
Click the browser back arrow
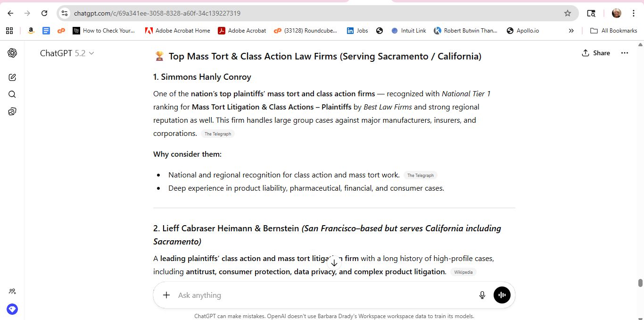coord(10,13)
